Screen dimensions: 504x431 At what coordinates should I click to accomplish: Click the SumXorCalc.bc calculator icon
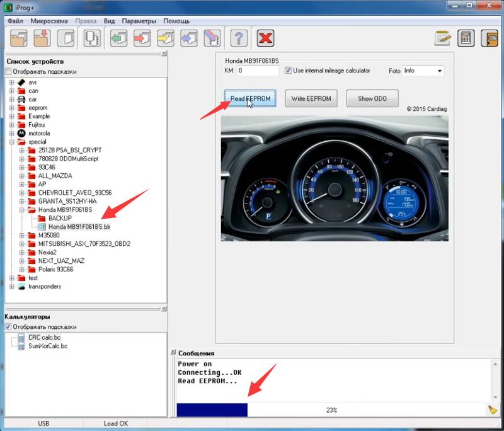click(x=21, y=346)
